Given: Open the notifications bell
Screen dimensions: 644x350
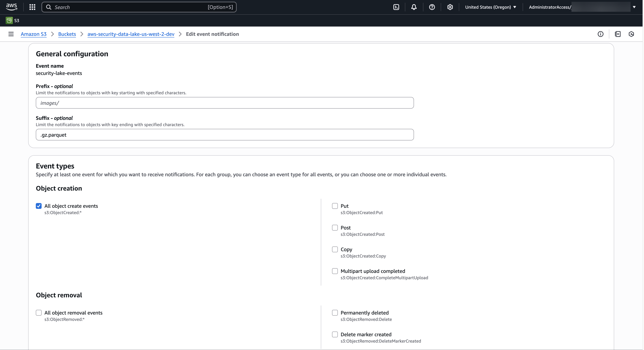Looking at the screenshot, I should click(414, 7).
